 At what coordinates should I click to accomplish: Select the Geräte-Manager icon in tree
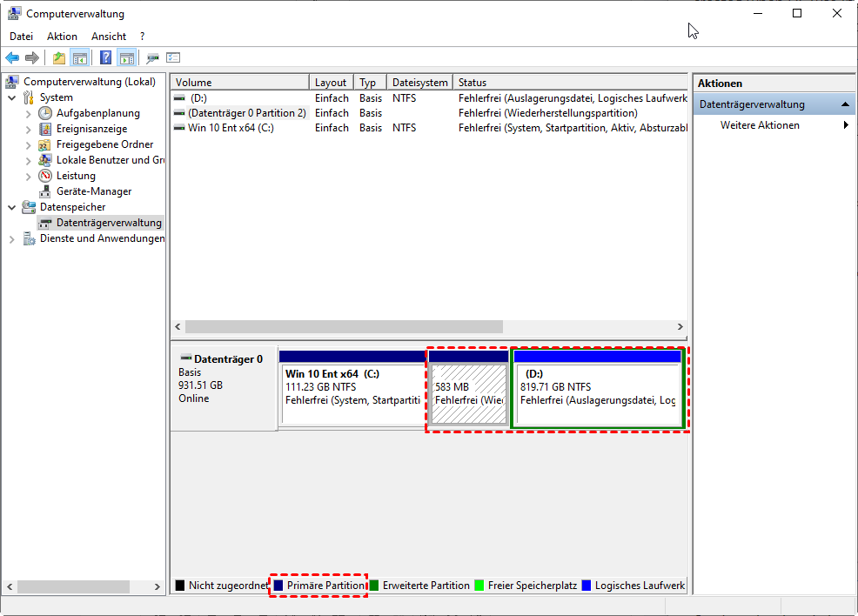pos(45,191)
